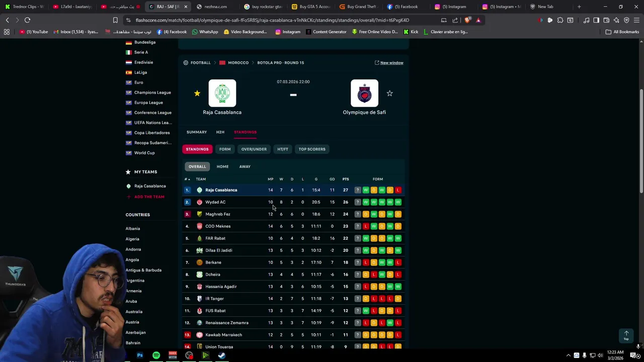Sort standings by the rank column header

pos(187,179)
